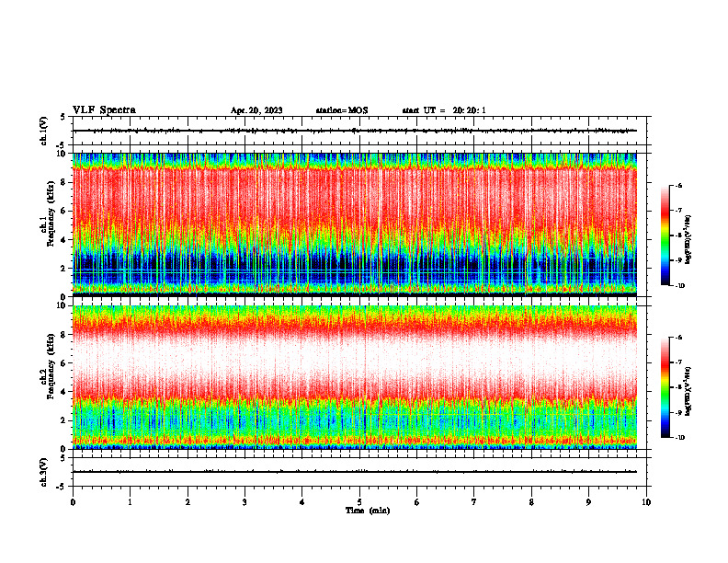The image size is (728, 563).
Task: Click inside the ch.1 spectrogram panel
Action: [x=355, y=224]
